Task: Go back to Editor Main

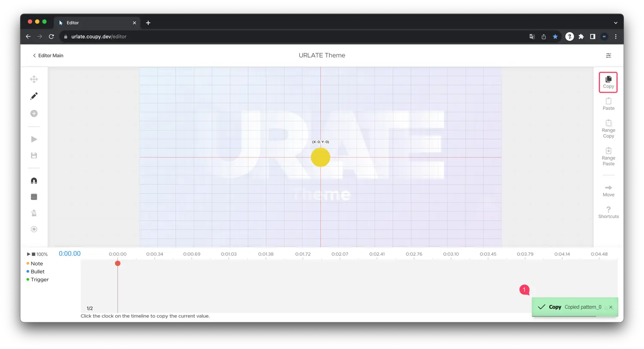Action: pos(48,55)
